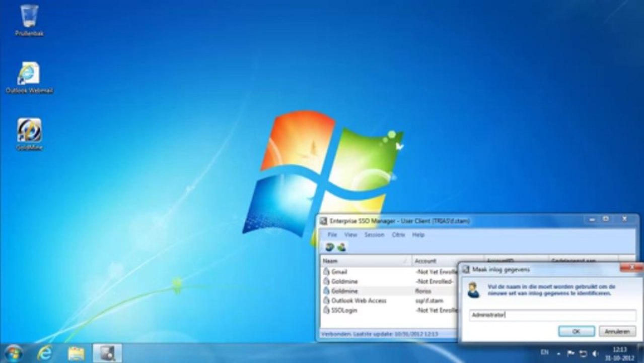The height and width of the screenshot is (363, 644).
Task: Minimize the Enterprise SSO Manager window
Action: click(x=592, y=219)
